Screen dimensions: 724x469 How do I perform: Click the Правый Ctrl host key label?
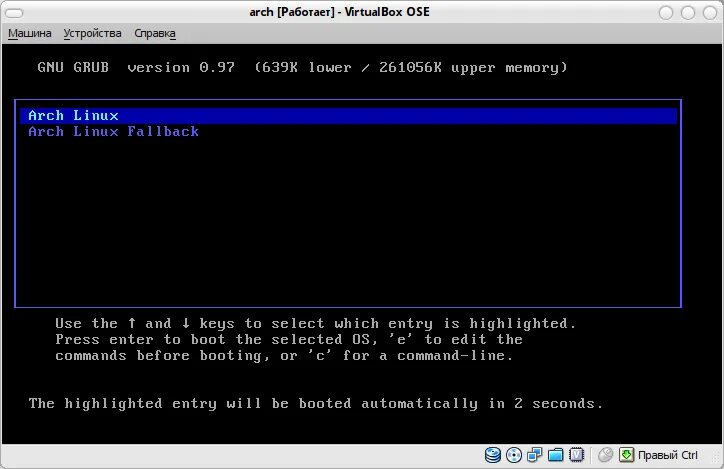668,455
